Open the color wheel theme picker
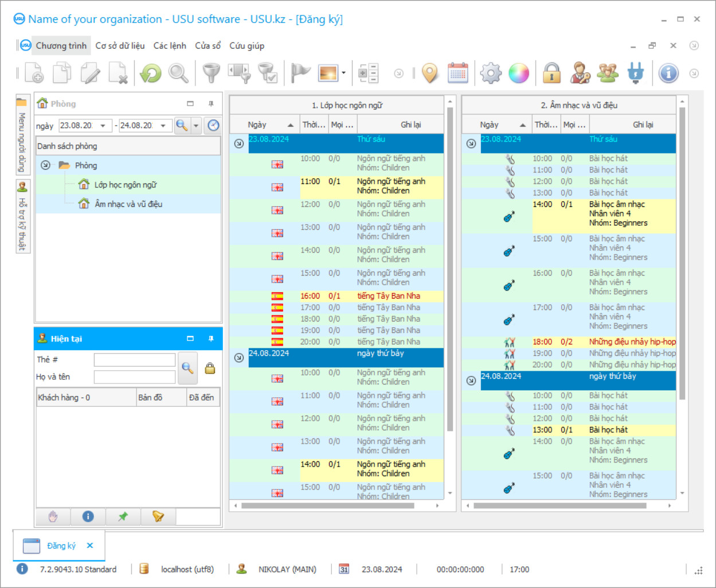Viewport: 716px width, 588px height. tap(519, 73)
